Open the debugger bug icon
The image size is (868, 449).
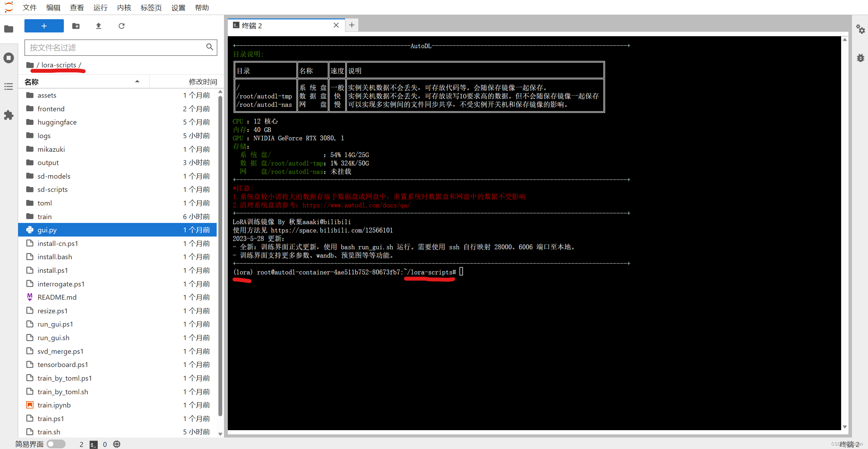point(860,58)
